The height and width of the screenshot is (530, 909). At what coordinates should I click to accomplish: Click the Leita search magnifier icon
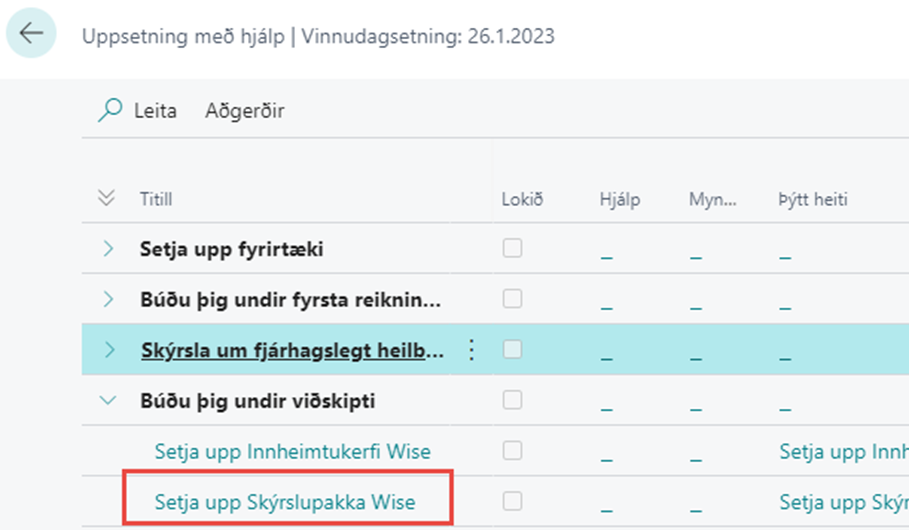point(109,111)
